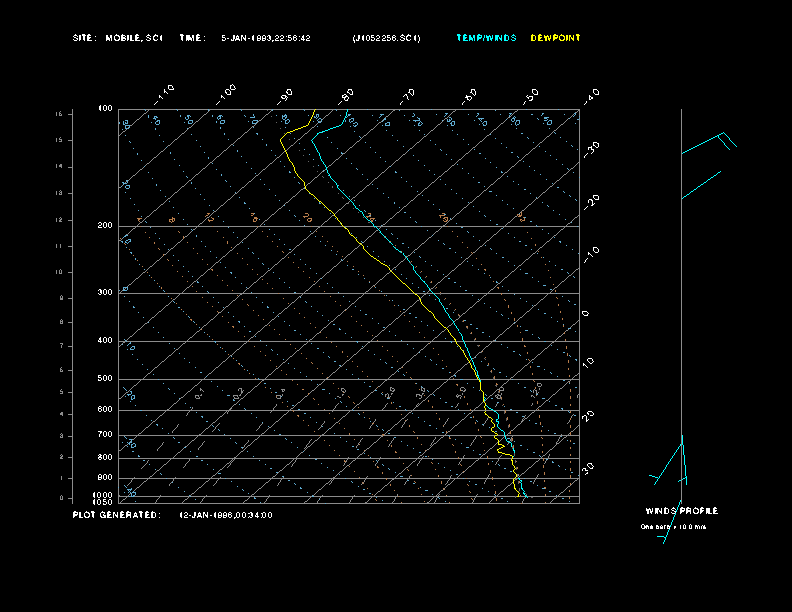This screenshot has height=612, width=792.
Task: Click the top wind barb in winds profile
Action: coord(709,143)
